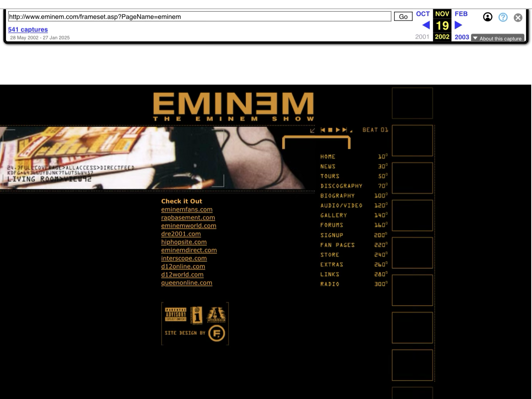Click the Check it Out heading
Screen dimensions: 532x399
[x=182, y=201]
